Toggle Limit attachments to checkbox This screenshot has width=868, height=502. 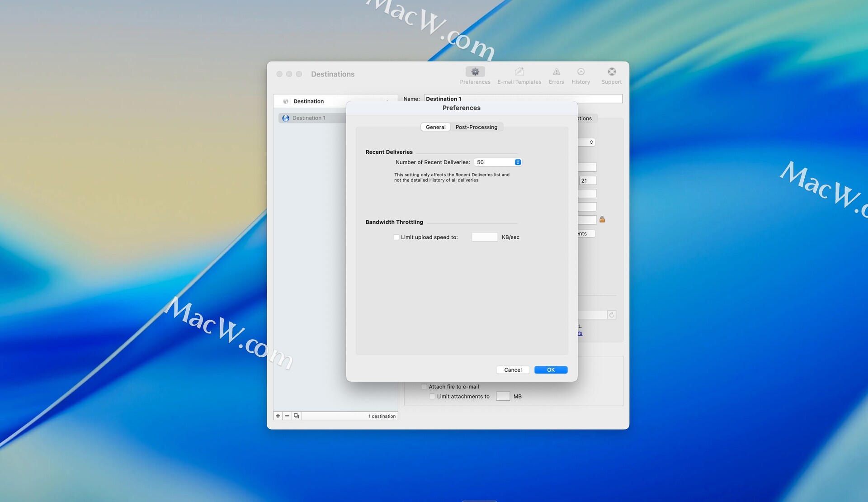[x=432, y=397]
